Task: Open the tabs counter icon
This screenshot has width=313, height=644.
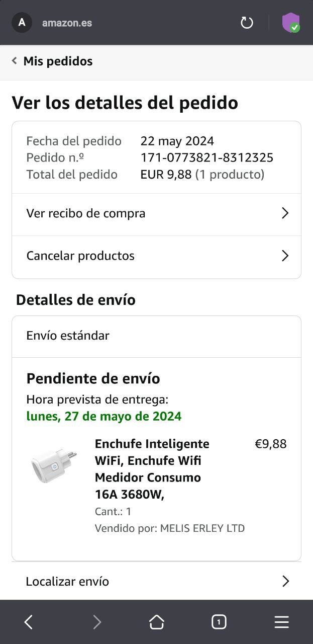Action: coord(219,622)
